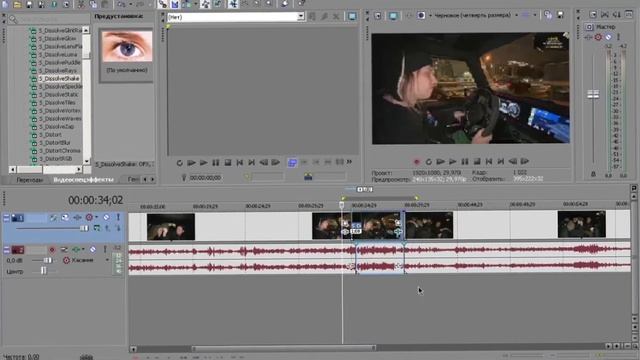This screenshot has width=640, height=360.
Task: Click the video track 1 level slider handle
Action: pyautogui.click(x=84, y=228)
